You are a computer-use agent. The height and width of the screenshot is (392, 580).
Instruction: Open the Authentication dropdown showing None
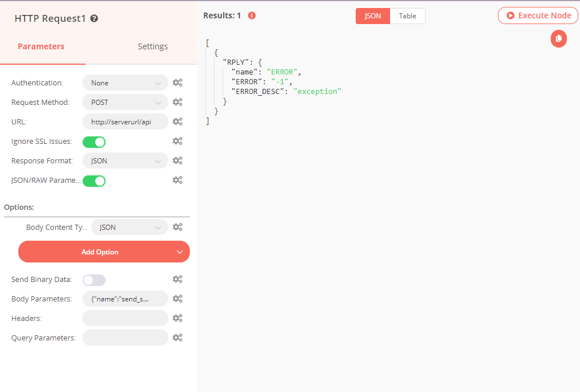(125, 83)
